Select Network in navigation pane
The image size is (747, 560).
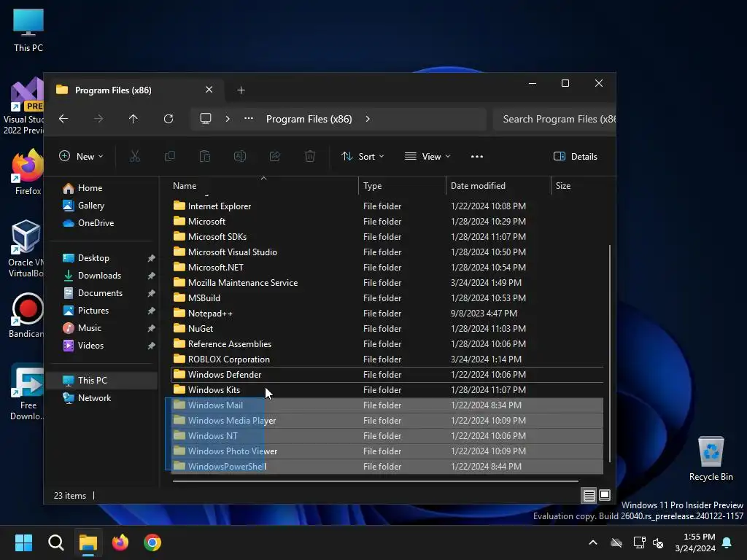[x=102, y=397]
